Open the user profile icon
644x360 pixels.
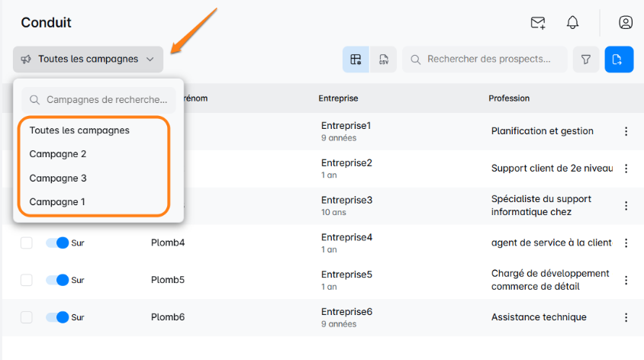[626, 23]
